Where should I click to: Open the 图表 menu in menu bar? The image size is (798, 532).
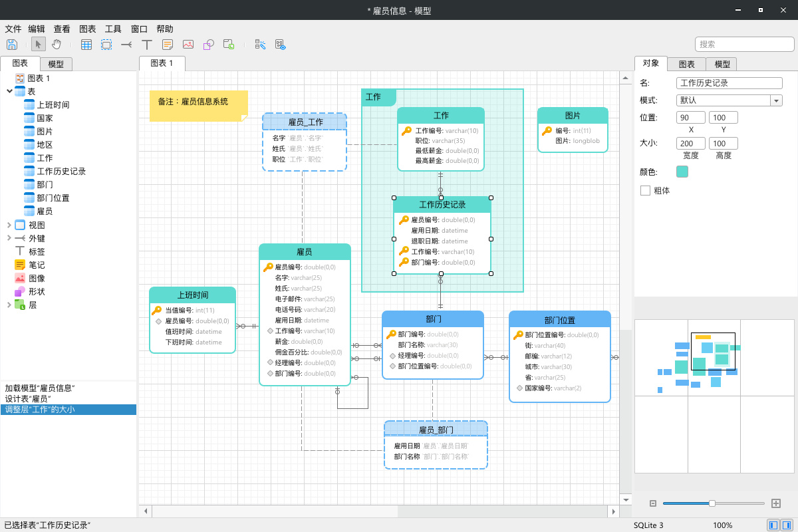[x=88, y=29]
